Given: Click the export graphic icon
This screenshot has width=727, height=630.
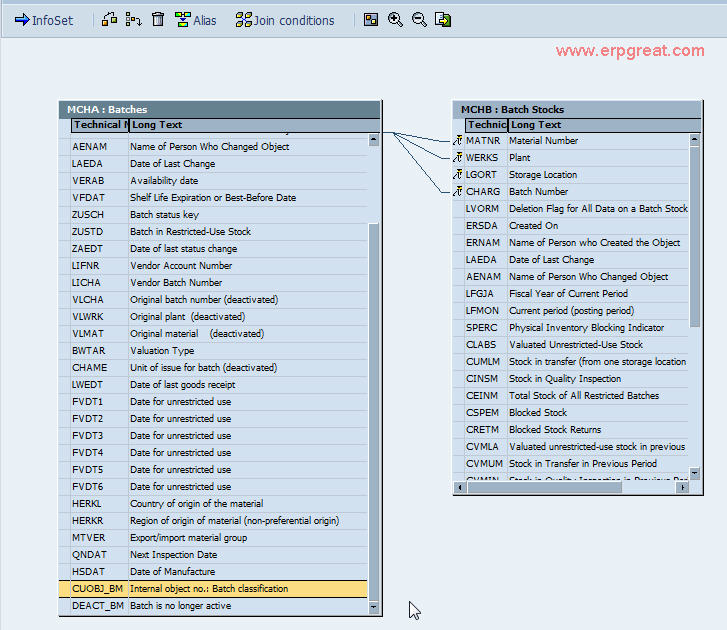Looking at the screenshot, I should (443, 19).
